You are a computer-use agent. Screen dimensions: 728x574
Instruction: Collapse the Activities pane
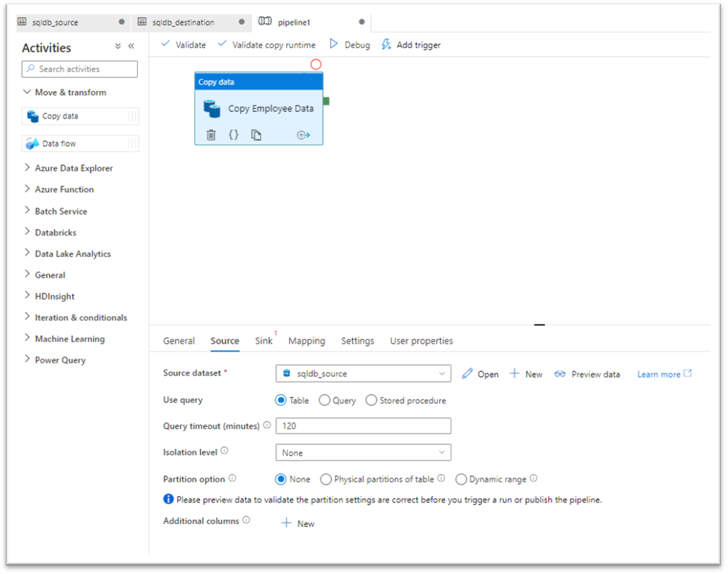click(x=131, y=45)
